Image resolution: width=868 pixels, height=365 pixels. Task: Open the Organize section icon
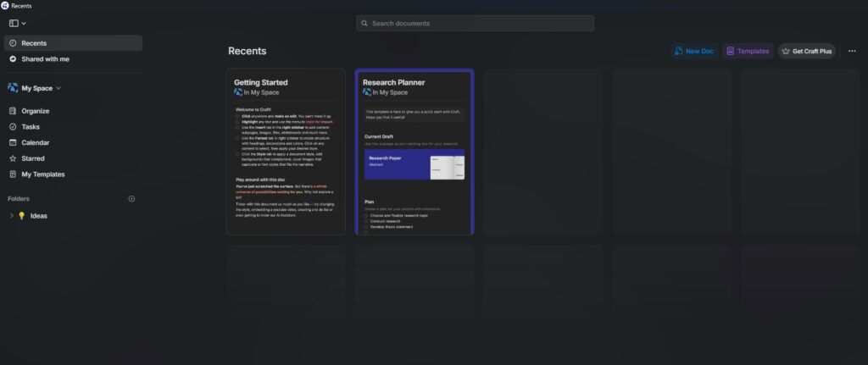[x=13, y=111]
